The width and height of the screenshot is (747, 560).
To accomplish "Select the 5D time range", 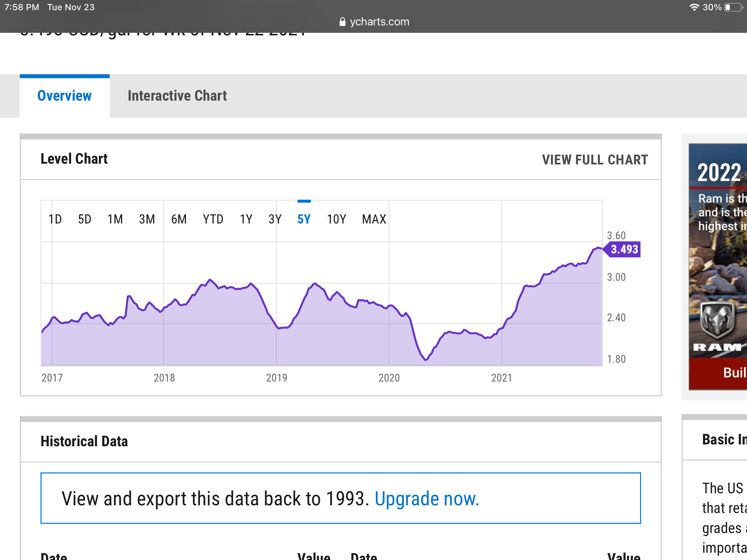I will [x=85, y=219].
